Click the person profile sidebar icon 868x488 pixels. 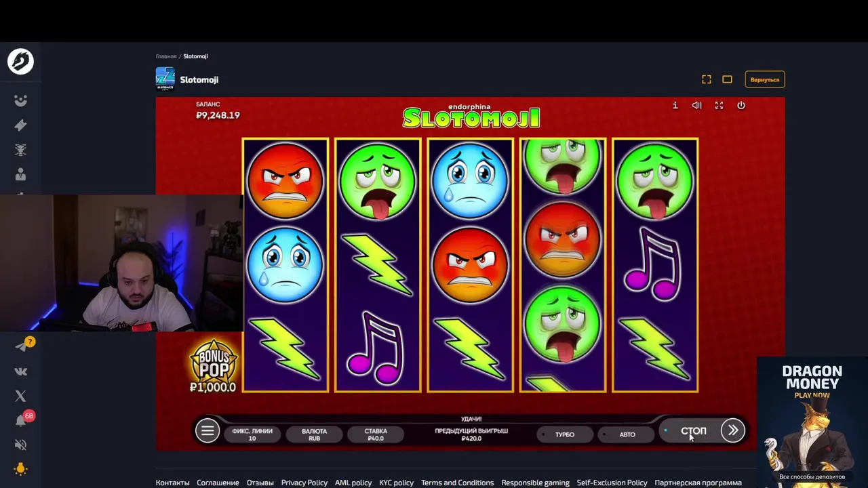pos(20,174)
